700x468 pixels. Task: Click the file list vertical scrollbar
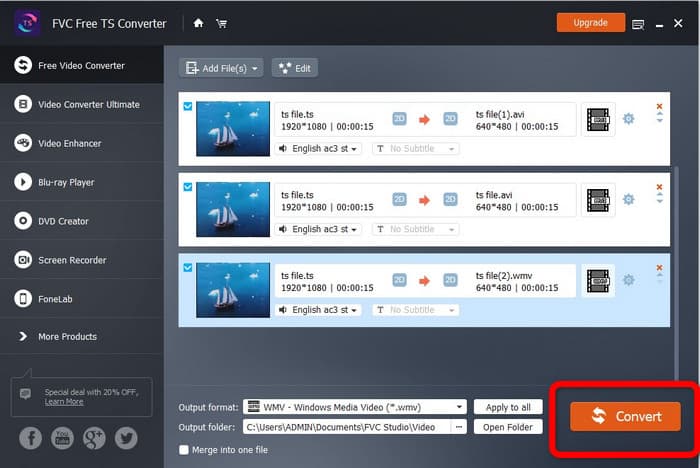pyautogui.click(x=676, y=272)
